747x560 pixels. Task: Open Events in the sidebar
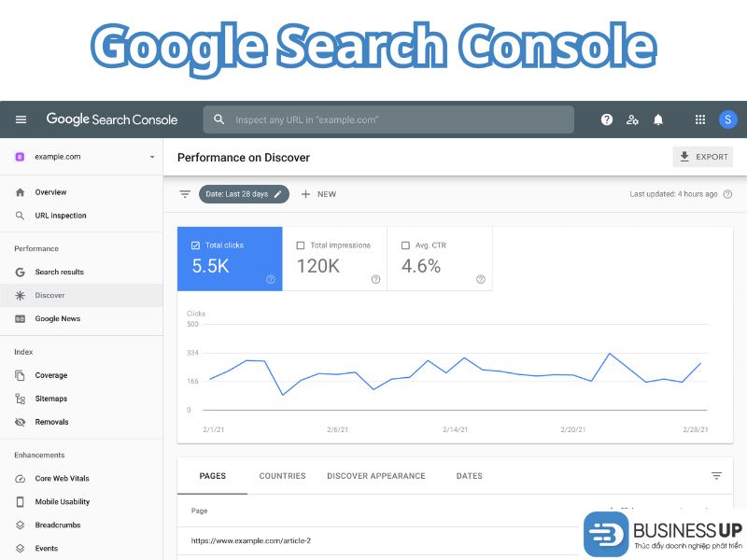pyautogui.click(x=81, y=548)
